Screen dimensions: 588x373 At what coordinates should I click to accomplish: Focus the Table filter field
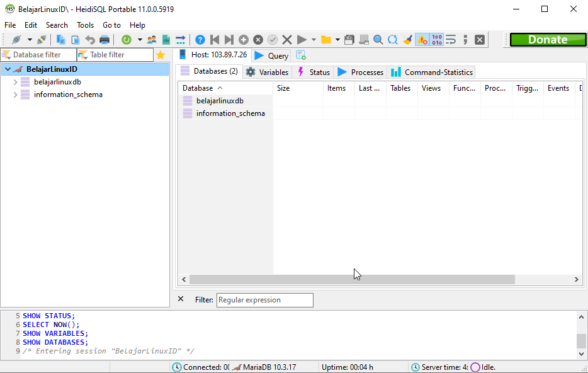point(115,55)
